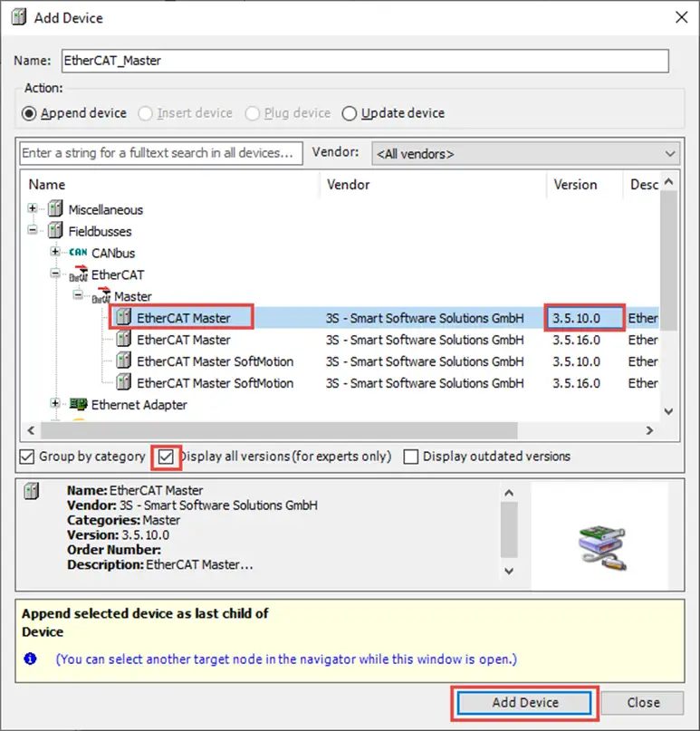
Task: Click the fulltext device search field
Action: coord(161,153)
